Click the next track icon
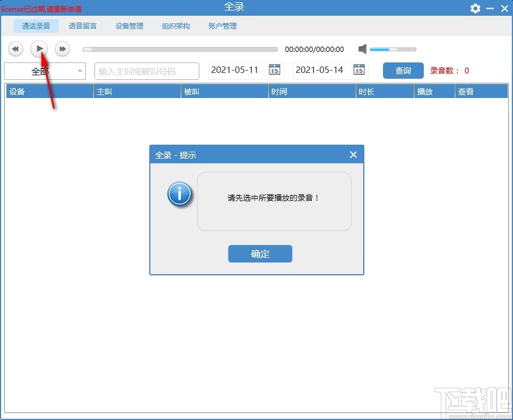Viewport: 513px width, 420px height. click(x=62, y=49)
